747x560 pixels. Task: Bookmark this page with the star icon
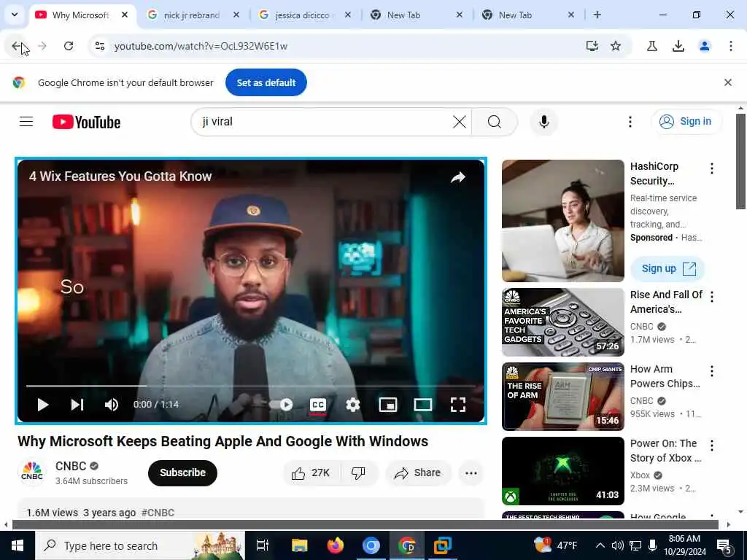click(616, 46)
